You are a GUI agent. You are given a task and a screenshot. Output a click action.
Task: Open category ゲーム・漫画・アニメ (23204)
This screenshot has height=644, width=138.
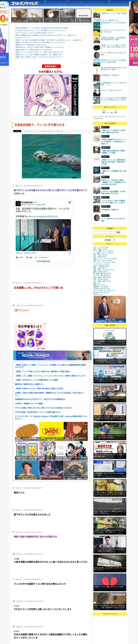point(103,251)
